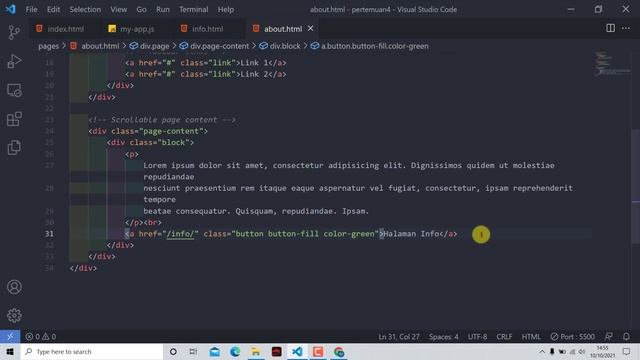Open the Run and Debug view

14,61
